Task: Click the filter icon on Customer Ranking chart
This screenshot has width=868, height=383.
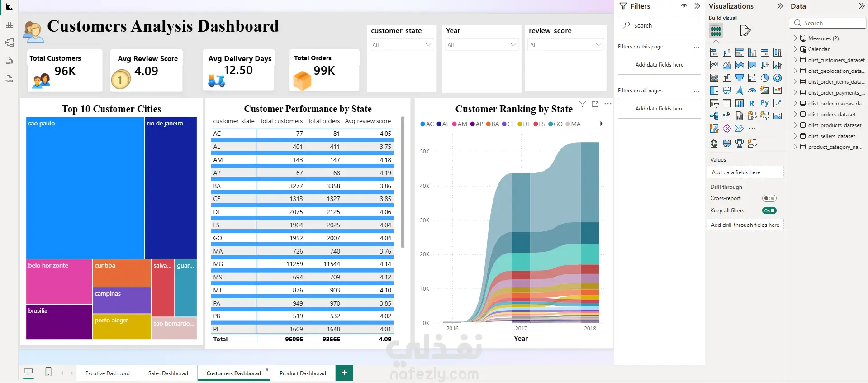Action: tap(583, 104)
